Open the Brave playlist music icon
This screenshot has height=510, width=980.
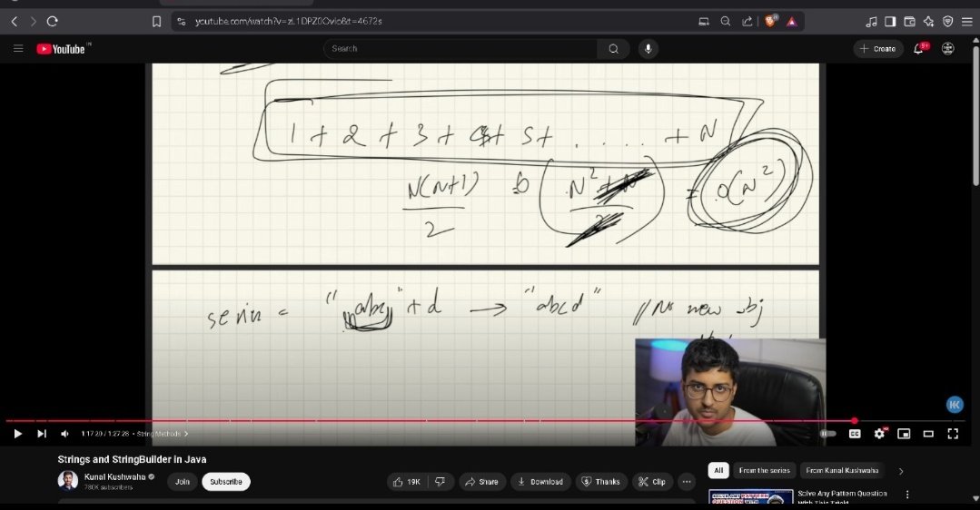[x=871, y=21]
